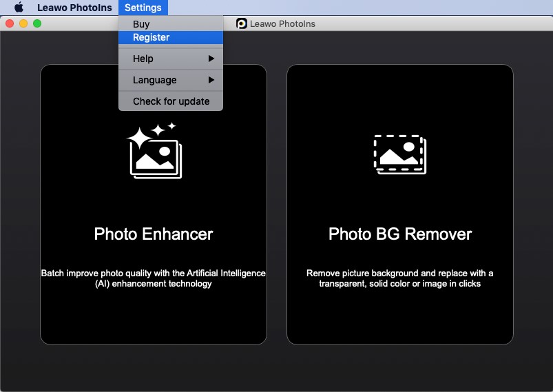Viewport: 553px width, 392px height.
Task: Close the Settings menu from the menu bar
Action: tap(143, 8)
